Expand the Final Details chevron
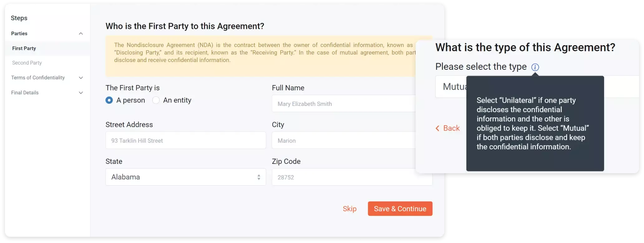Image resolution: width=644 pixels, height=243 pixels. [81, 93]
